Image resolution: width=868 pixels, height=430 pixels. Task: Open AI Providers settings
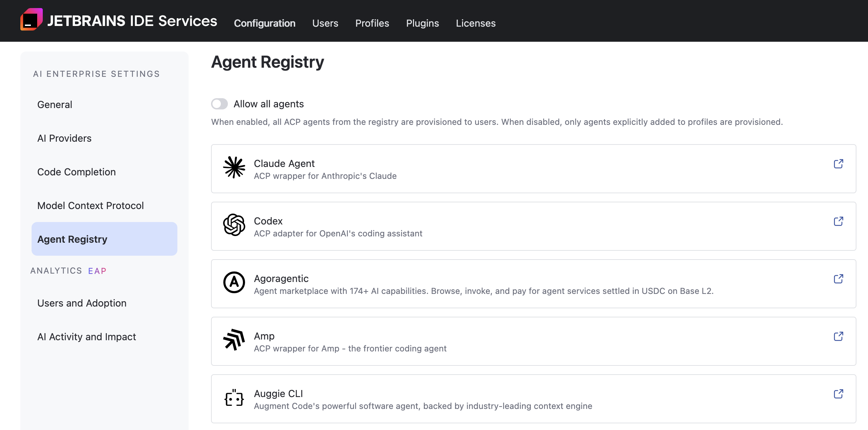[x=104, y=138]
